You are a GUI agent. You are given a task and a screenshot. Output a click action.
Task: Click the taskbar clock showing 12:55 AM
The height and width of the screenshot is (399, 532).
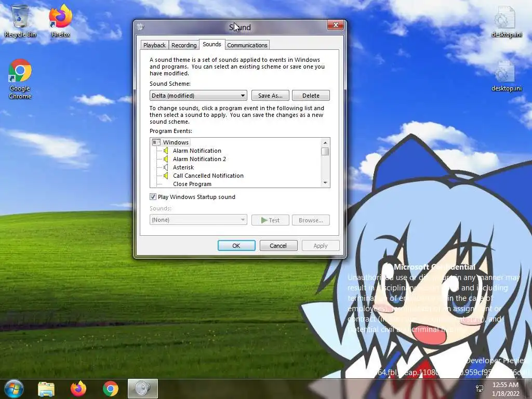(x=506, y=389)
